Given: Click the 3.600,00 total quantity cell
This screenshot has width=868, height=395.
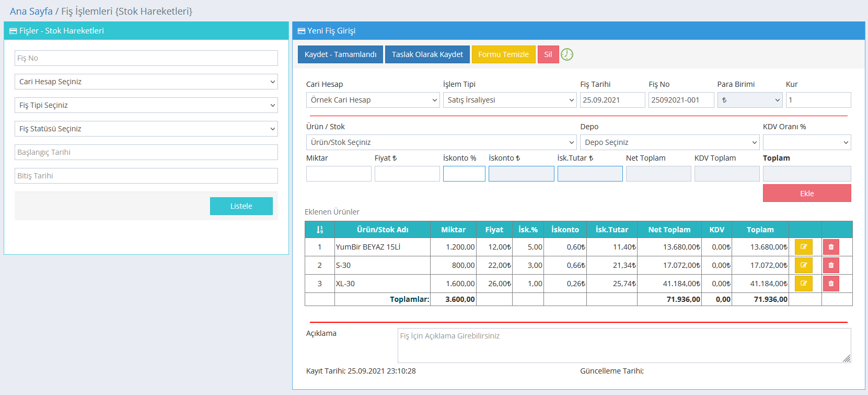Looking at the screenshot, I should tap(453, 299).
